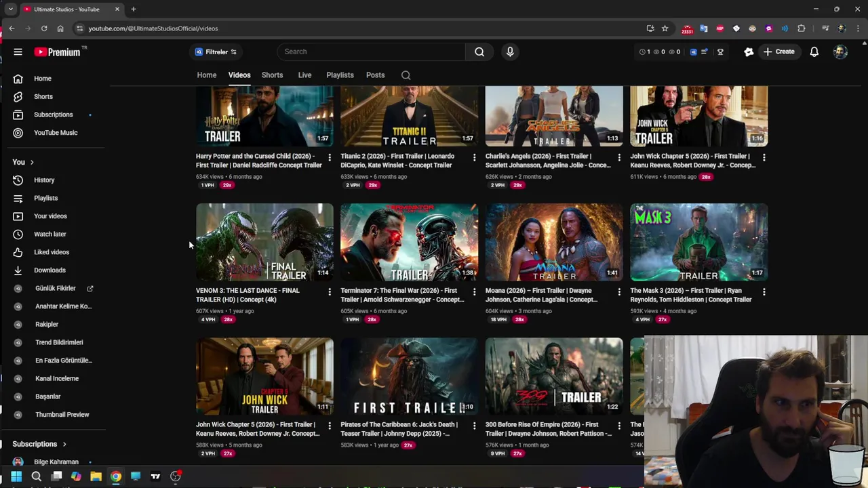This screenshot has width=868, height=488.
Task: Switch to the Live channel tab
Action: (304, 75)
